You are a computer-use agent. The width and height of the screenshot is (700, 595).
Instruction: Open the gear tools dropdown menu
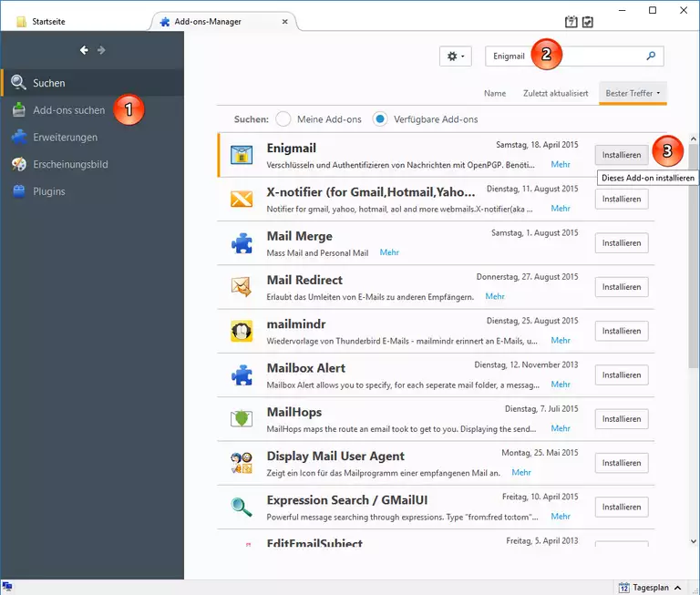[455, 56]
